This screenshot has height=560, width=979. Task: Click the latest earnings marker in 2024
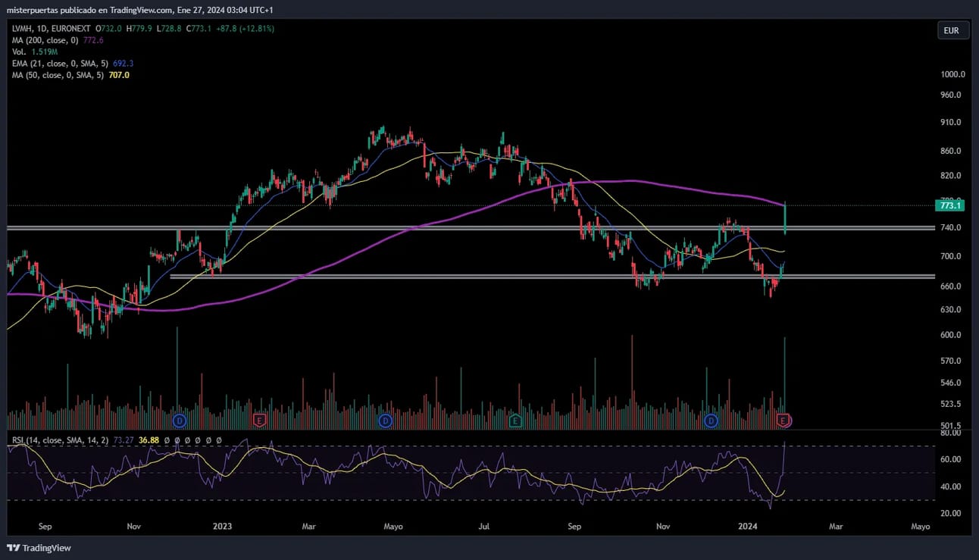click(784, 420)
